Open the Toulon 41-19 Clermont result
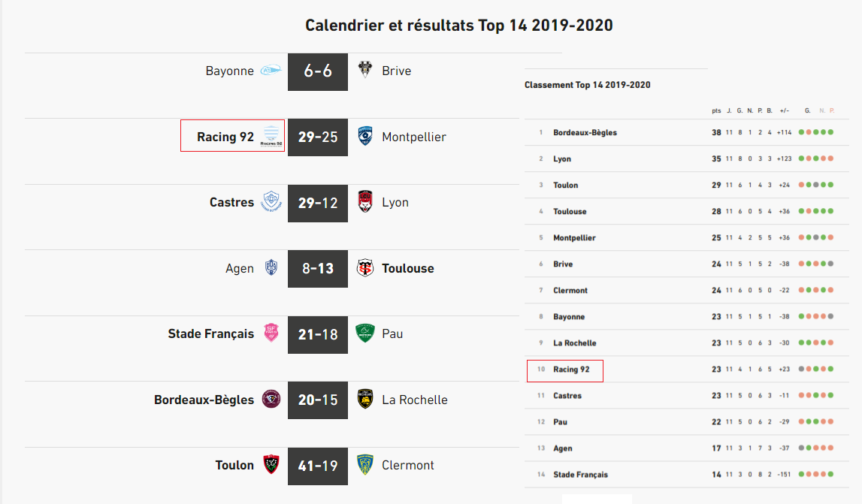Image resolution: width=862 pixels, height=504 pixels. (318, 466)
